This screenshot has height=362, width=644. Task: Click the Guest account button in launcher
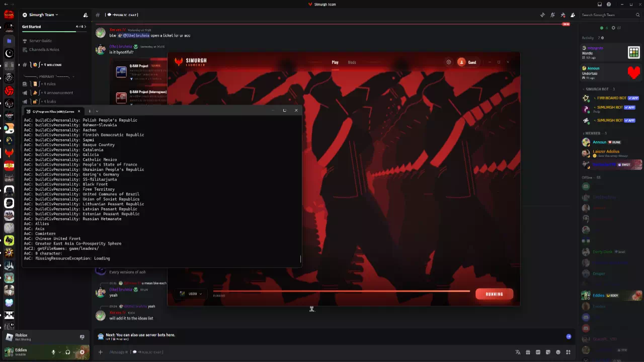tap(467, 62)
